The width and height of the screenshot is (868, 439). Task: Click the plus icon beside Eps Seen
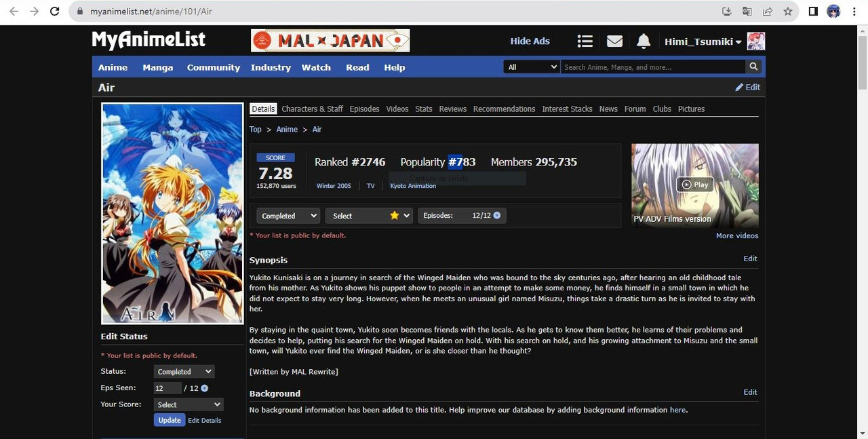(205, 388)
